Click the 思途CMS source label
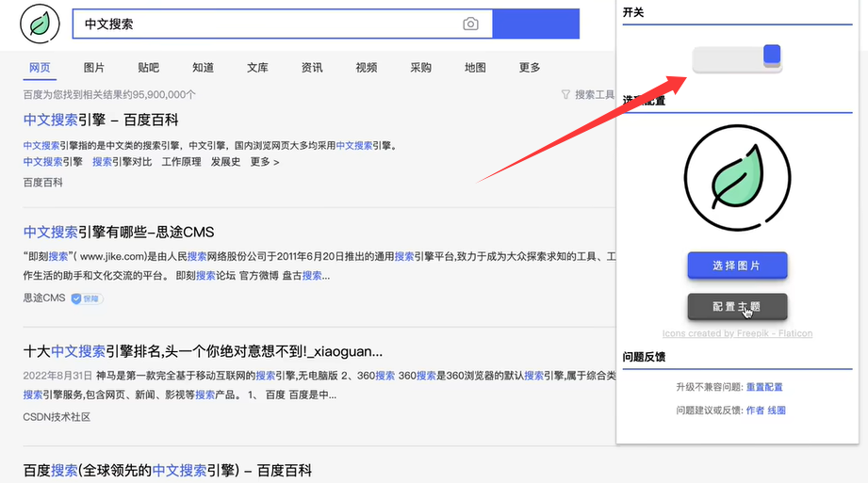 44,298
